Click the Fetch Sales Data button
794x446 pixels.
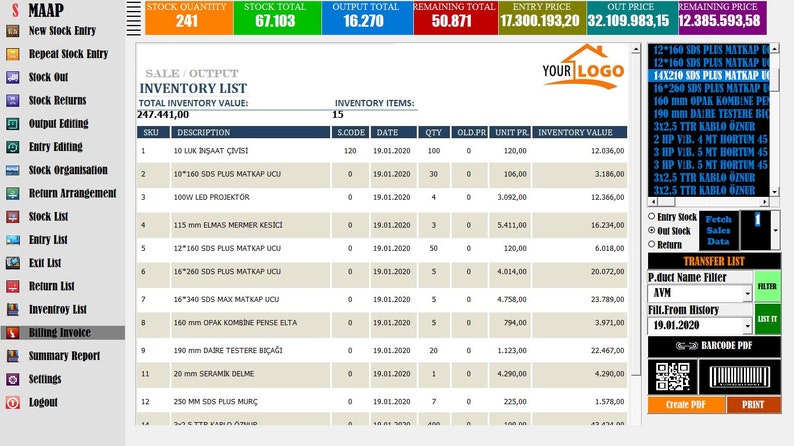[718, 230]
